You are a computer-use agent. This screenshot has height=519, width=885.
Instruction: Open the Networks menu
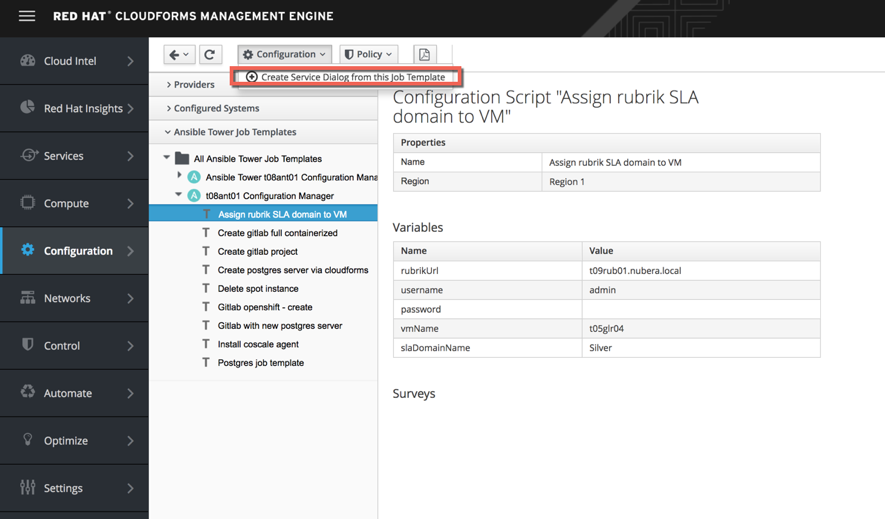point(74,298)
